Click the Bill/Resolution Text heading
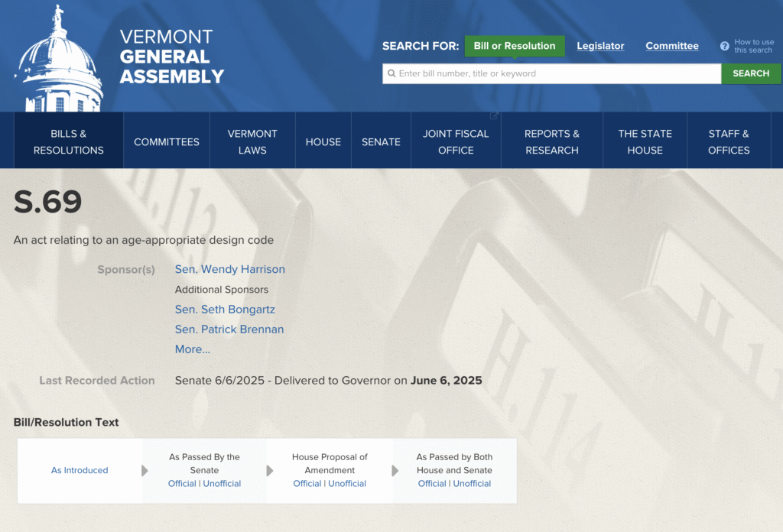 pyautogui.click(x=66, y=422)
